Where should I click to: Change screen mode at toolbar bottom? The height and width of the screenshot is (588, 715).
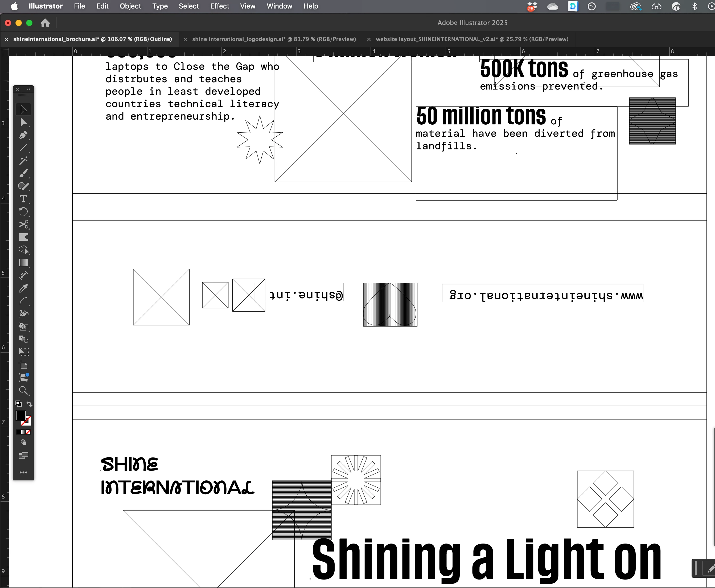pyautogui.click(x=23, y=455)
